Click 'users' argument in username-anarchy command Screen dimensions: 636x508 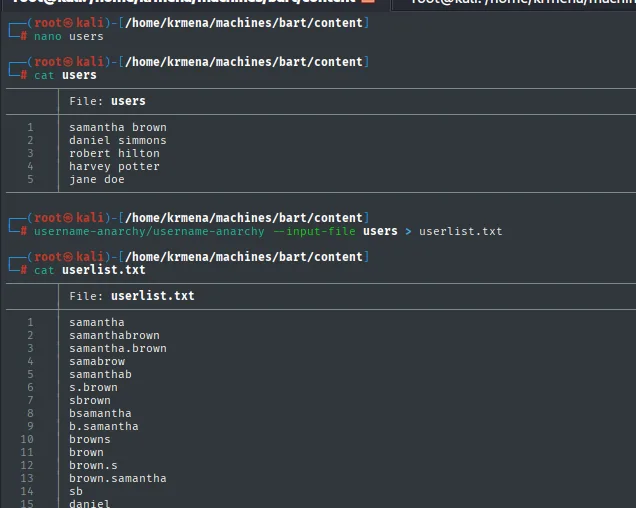coord(380,231)
